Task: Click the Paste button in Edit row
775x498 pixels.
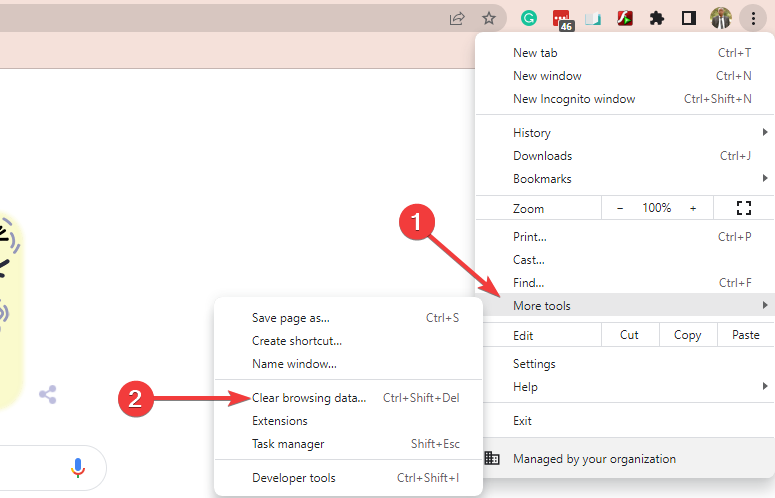Action: click(745, 335)
